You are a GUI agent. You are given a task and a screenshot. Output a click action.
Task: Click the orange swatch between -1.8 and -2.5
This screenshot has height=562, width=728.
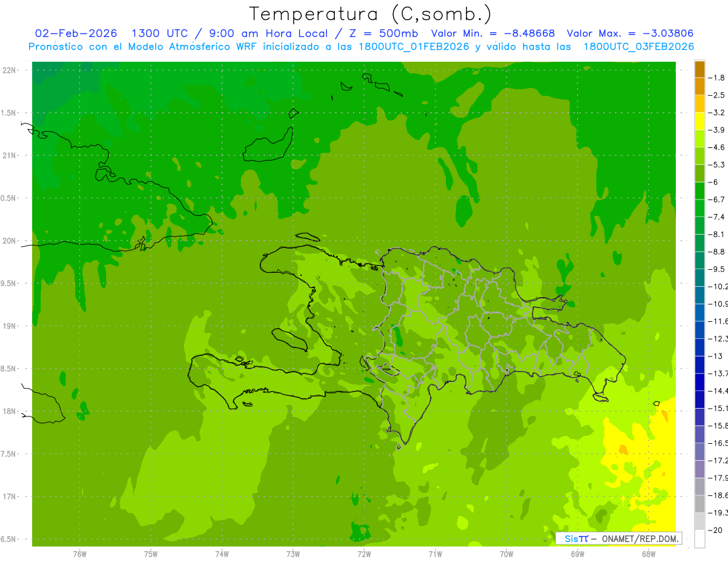(x=699, y=86)
